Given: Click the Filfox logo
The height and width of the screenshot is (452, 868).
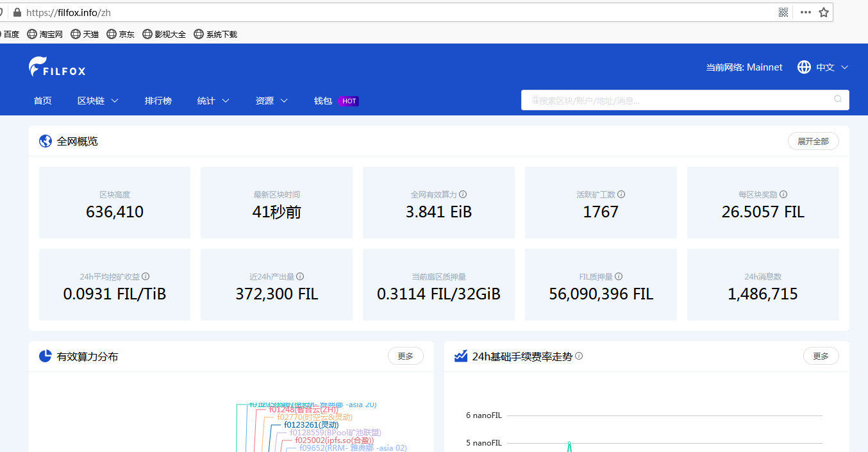Looking at the screenshot, I should coord(57,67).
